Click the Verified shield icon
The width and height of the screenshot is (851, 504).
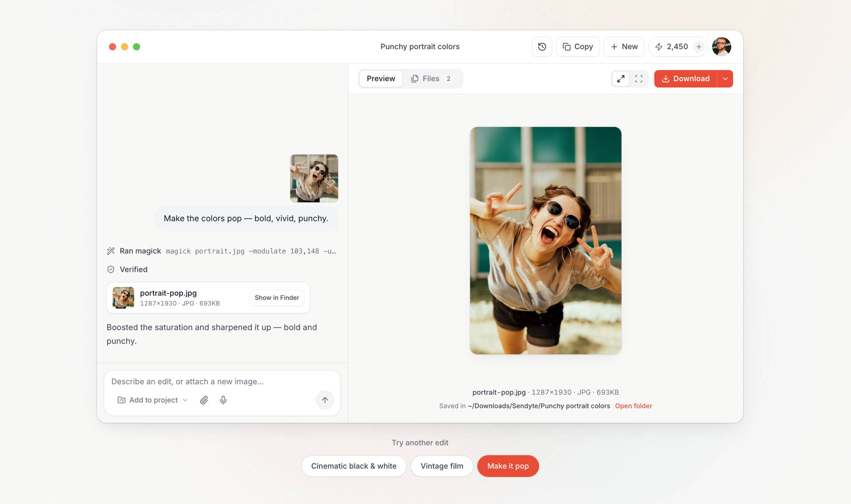click(x=111, y=270)
